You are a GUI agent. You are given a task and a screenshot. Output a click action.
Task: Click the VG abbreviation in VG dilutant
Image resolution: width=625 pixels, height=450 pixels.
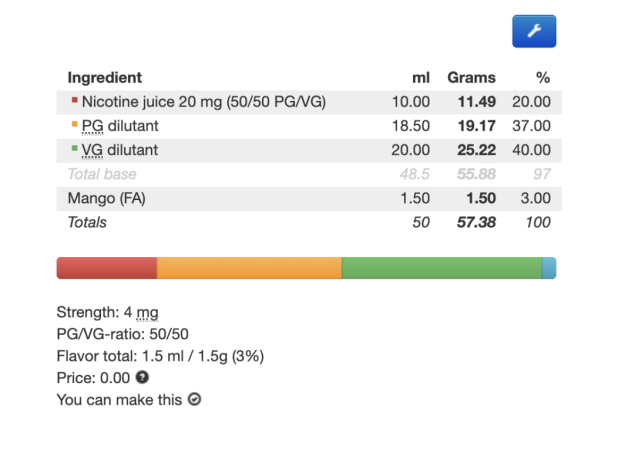pos(92,150)
